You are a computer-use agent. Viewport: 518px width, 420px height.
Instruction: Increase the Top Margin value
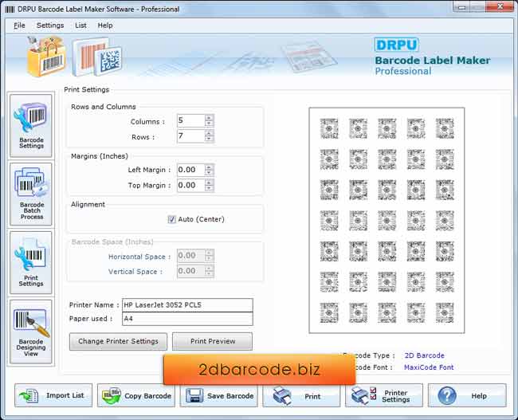click(x=209, y=183)
